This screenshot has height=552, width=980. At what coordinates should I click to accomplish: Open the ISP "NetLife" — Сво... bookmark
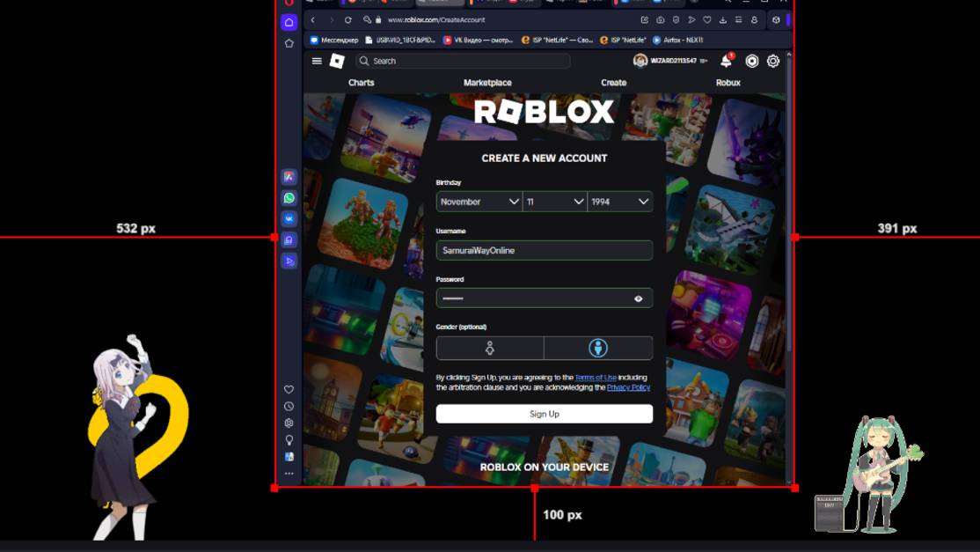(557, 40)
